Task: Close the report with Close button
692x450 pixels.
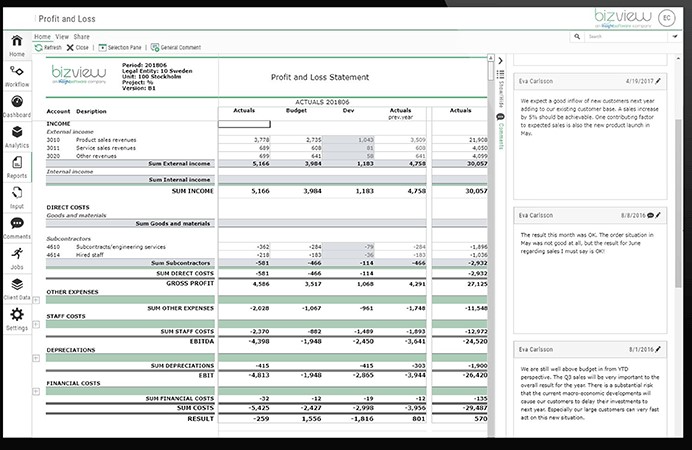Action: pyautogui.click(x=78, y=47)
